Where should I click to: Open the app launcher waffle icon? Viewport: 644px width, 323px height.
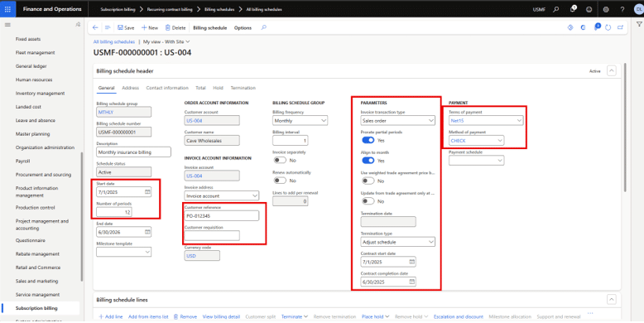click(7, 9)
